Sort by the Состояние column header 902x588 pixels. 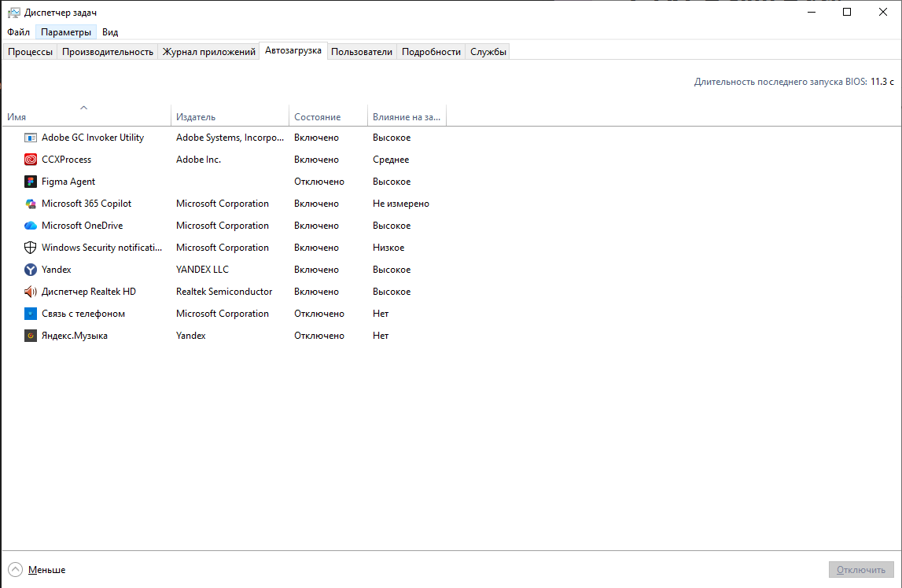[x=328, y=115]
